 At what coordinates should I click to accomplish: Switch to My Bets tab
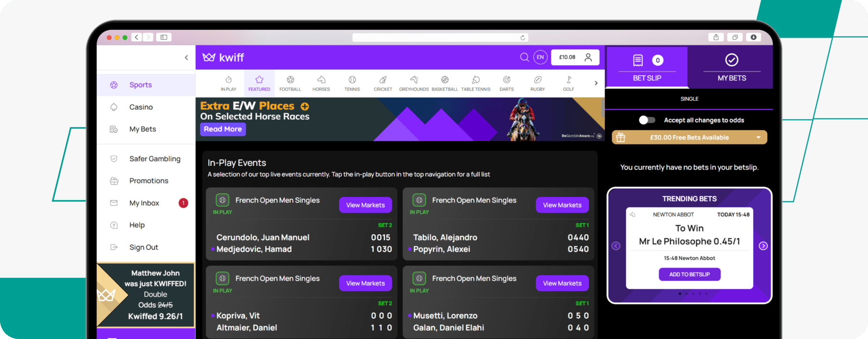[732, 68]
